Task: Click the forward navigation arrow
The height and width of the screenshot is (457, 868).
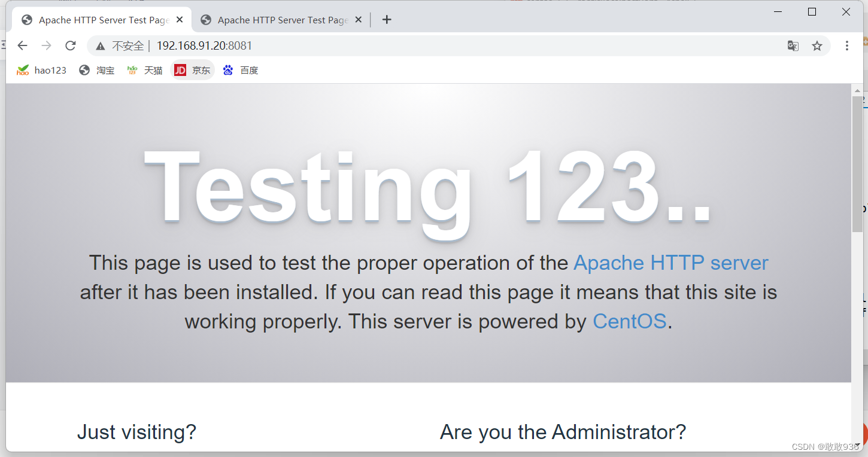Action: (x=46, y=46)
